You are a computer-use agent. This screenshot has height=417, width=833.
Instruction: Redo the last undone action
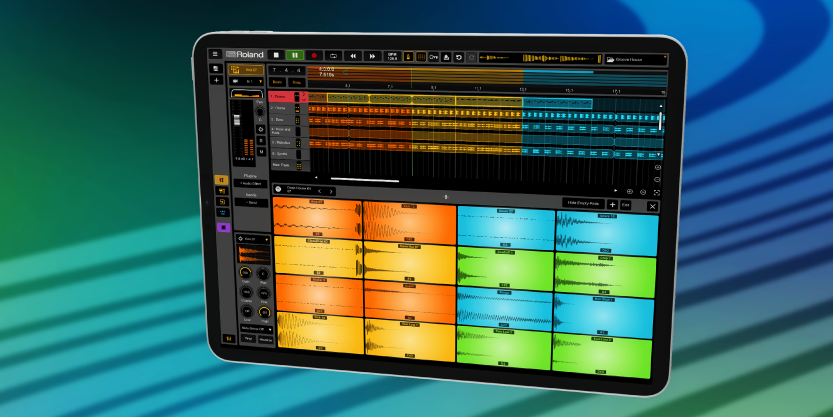(471, 57)
